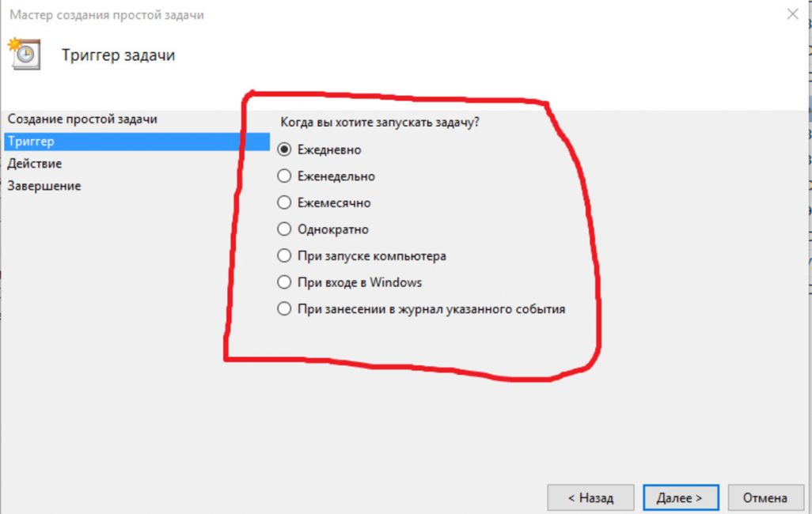This screenshot has height=514, width=812.
Task: Click the Мастер создания простой задачи title
Action: pyautogui.click(x=107, y=15)
